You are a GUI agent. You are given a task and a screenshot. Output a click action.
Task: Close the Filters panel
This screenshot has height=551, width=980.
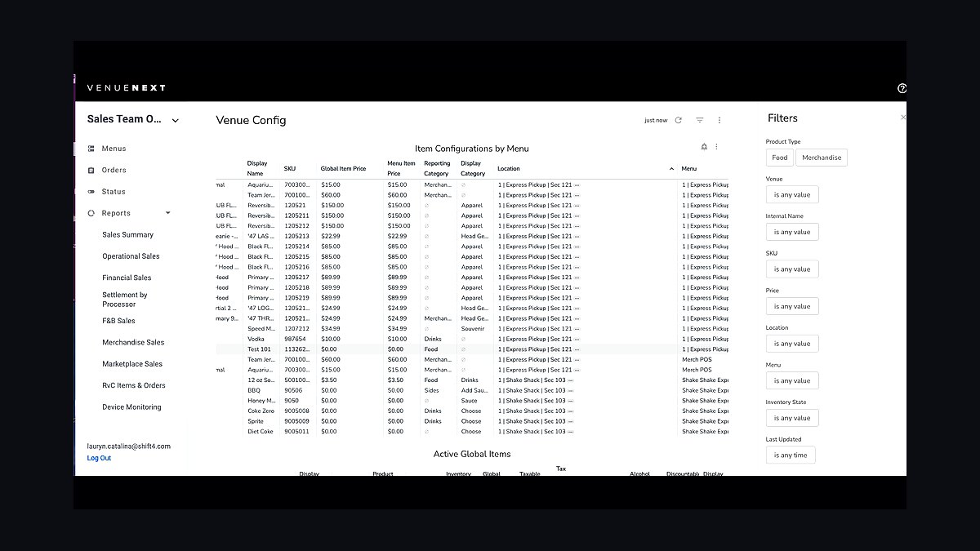click(x=902, y=118)
